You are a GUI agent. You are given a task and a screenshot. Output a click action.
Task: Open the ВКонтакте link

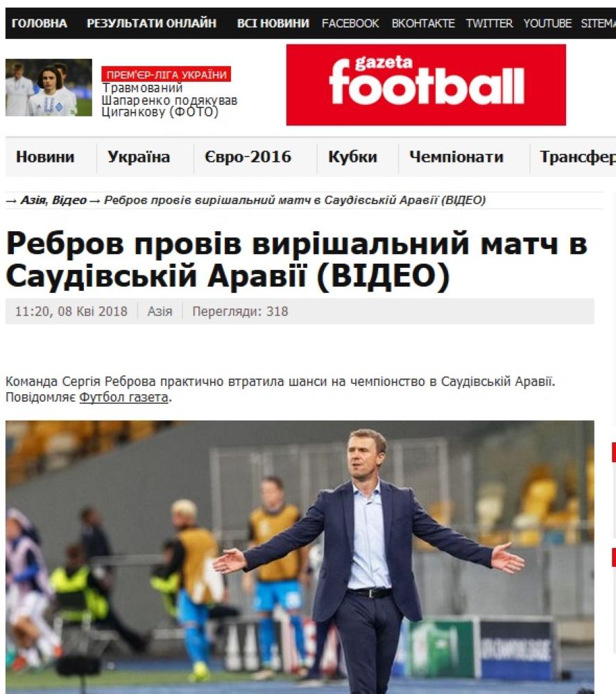(422, 23)
